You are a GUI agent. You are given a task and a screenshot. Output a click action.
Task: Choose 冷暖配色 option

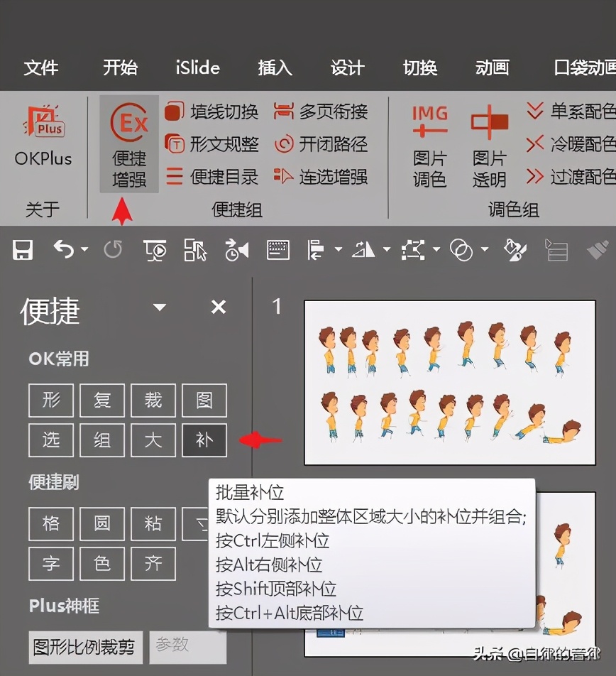(571, 144)
